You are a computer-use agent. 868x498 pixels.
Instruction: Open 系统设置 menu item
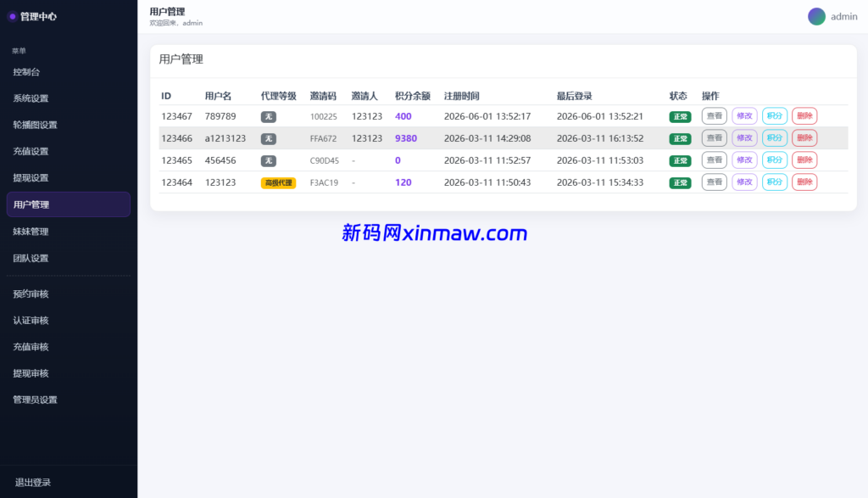coord(69,98)
